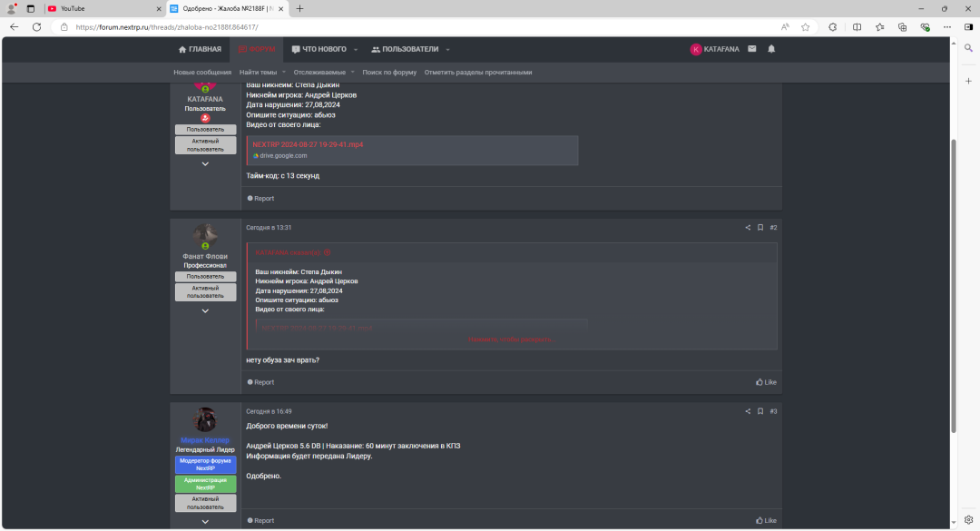Image resolution: width=980 pixels, height=531 pixels.
Task: Expand KATAFANA's user info chevron
Action: coord(205,164)
